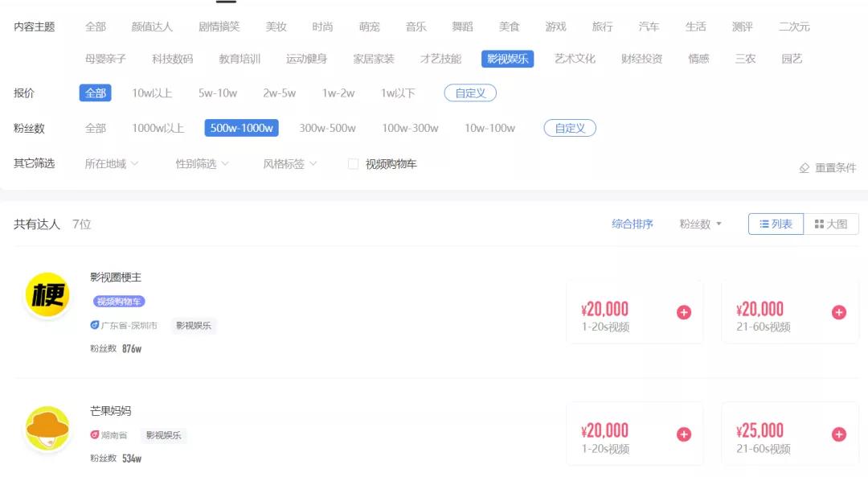868x477 pixels.
Task: Switch to 大图 grid view
Action: coord(831,224)
